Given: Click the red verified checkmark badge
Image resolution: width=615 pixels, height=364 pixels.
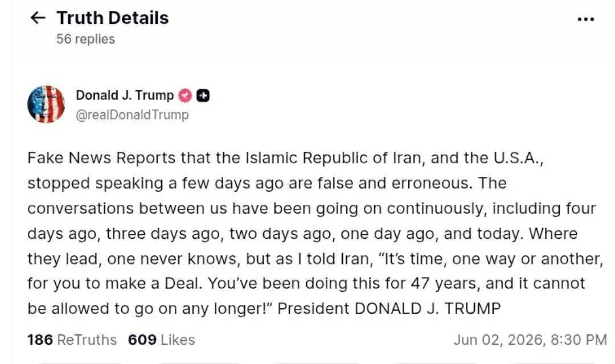Looking at the screenshot, I should [185, 96].
